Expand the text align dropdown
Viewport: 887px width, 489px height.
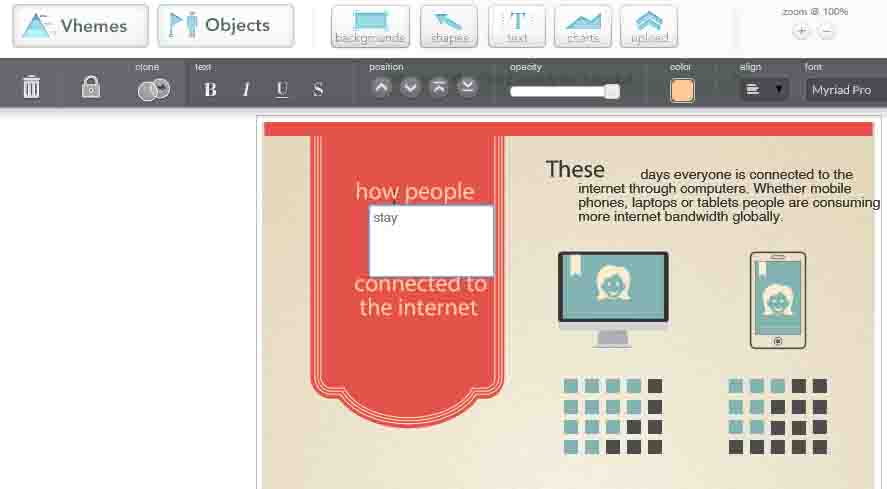[x=765, y=89]
